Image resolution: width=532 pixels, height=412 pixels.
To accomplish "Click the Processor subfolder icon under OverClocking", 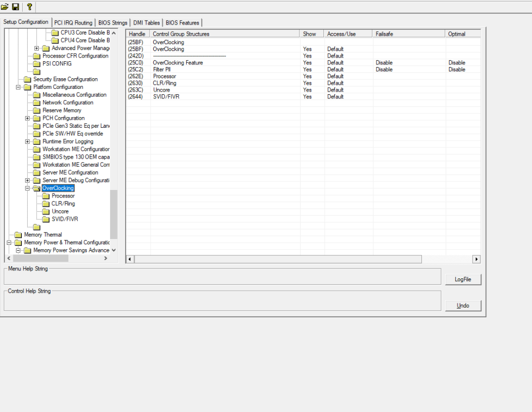I will coord(46,196).
